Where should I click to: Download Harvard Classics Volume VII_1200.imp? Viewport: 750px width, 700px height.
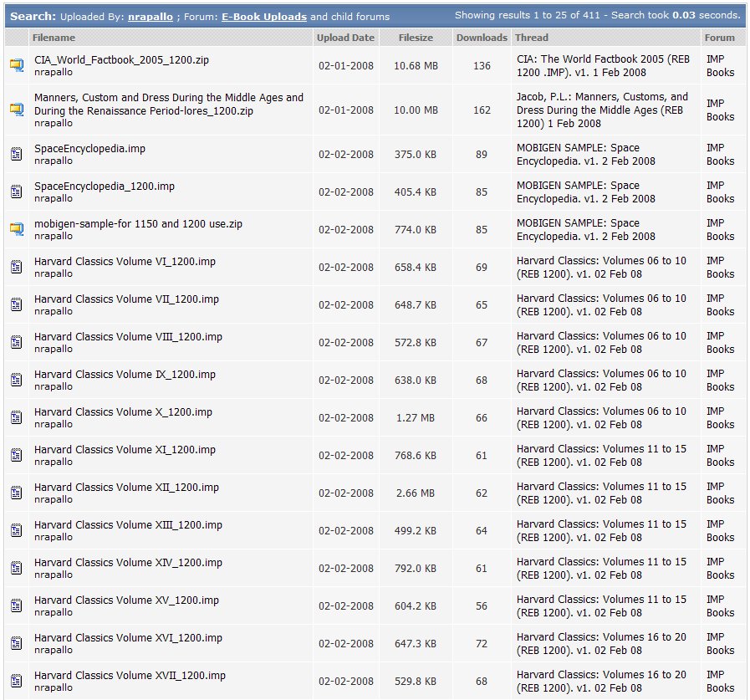click(126, 299)
